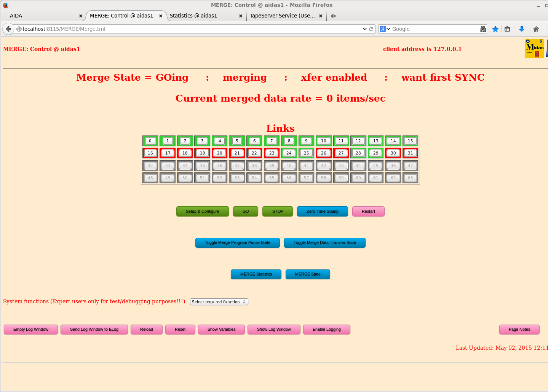Image resolution: width=548 pixels, height=392 pixels.
Task: Reload page using the address bar refresh icon
Action: [371, 29]
